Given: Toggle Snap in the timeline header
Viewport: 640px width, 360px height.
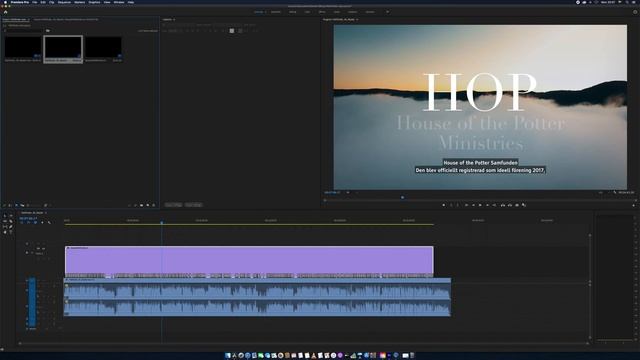Looking at the screenshot, I should tap(28, 222).
